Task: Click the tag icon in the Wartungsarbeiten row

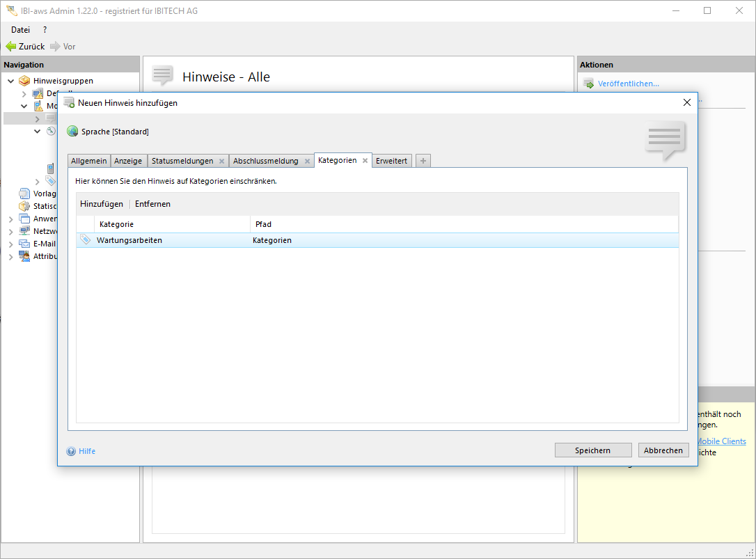Action: (x=86, y=240)
